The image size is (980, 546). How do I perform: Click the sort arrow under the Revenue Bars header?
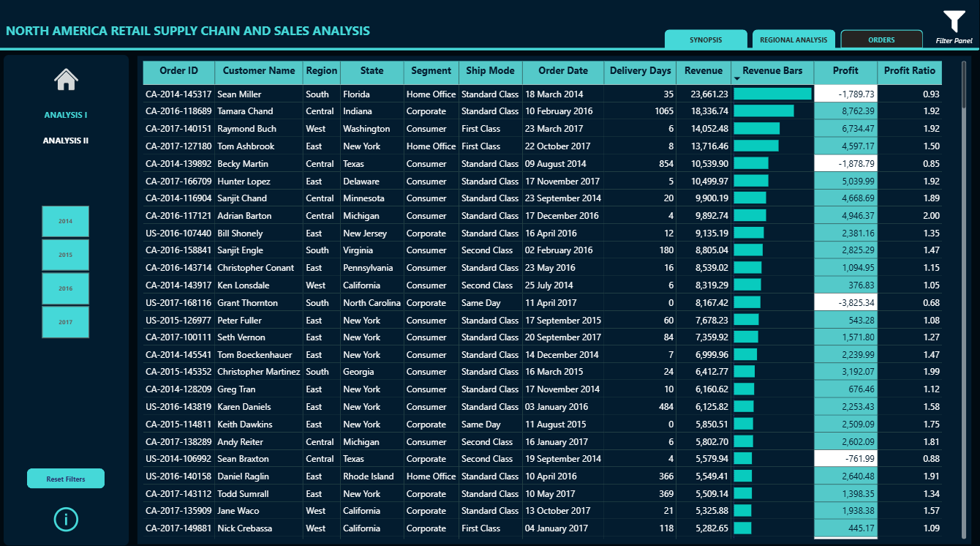point(736,79)
